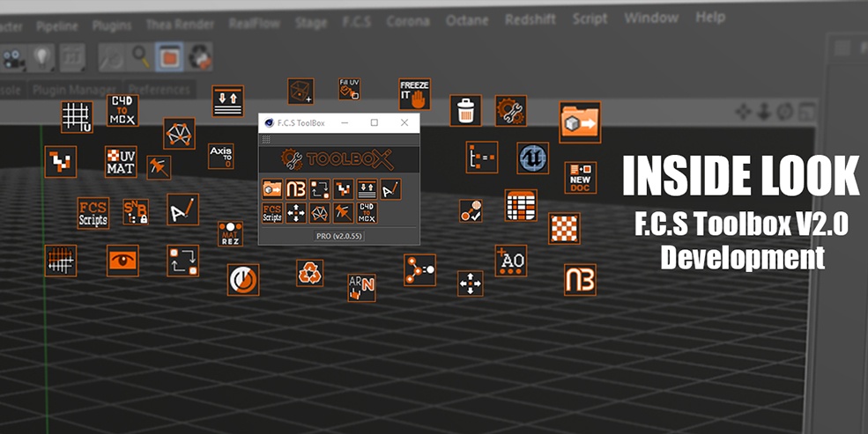Image resolution: width=868 pixels, height=434 pixels.
Task: Click the swap squares icon in ToolBox window
Action: pyautogui.click(x=319, y=189)
